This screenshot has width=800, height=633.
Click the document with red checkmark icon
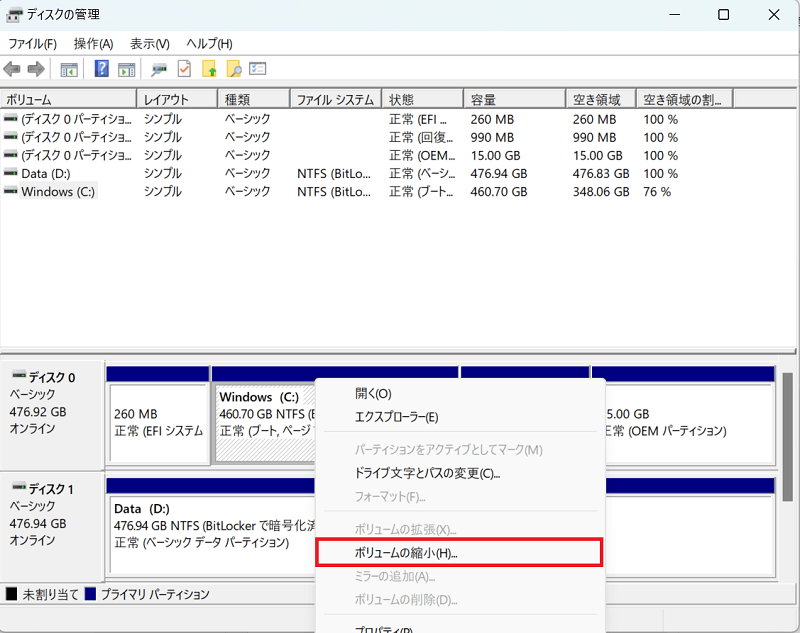coord(184,68)
